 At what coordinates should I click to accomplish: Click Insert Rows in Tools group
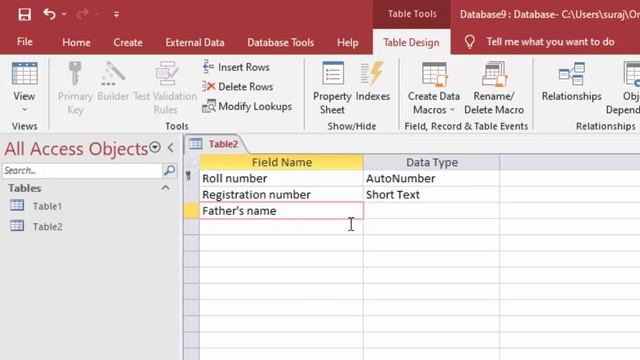coord(236,67)
